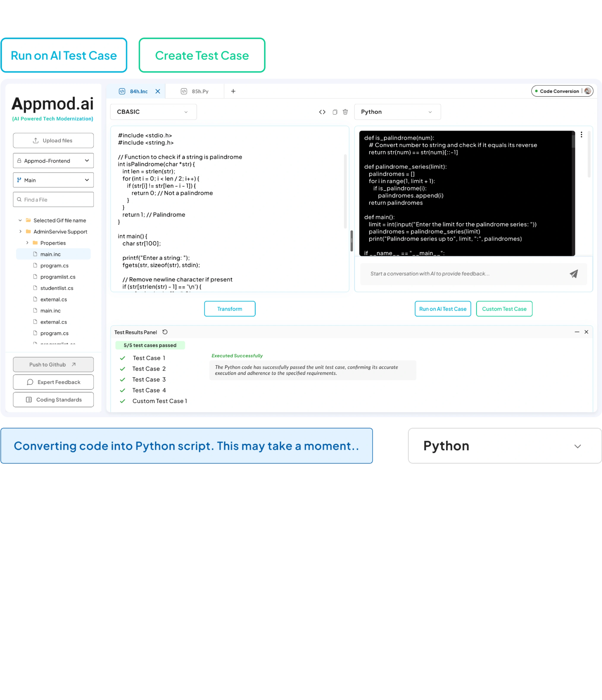Click the Code Conversion icon in toolbar

point(559,91)
